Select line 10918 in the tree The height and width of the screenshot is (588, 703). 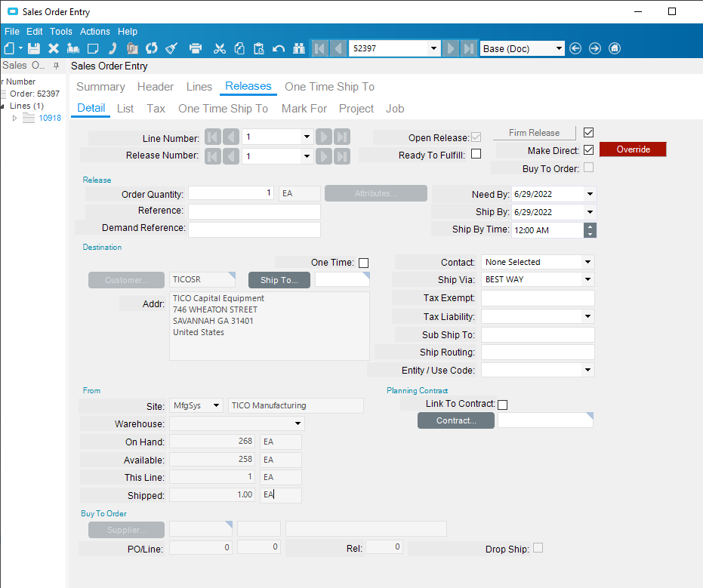coord(50,118)
